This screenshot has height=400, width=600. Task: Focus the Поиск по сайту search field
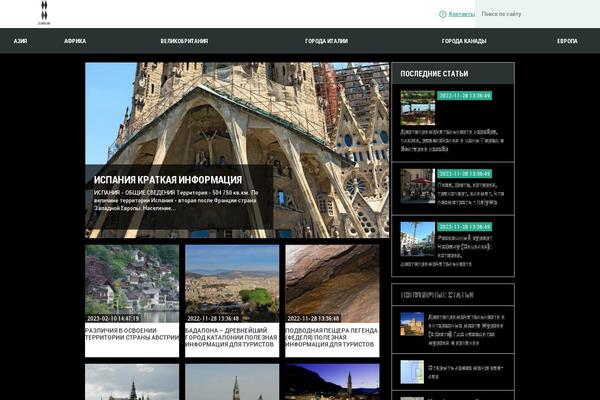(537, 14)
